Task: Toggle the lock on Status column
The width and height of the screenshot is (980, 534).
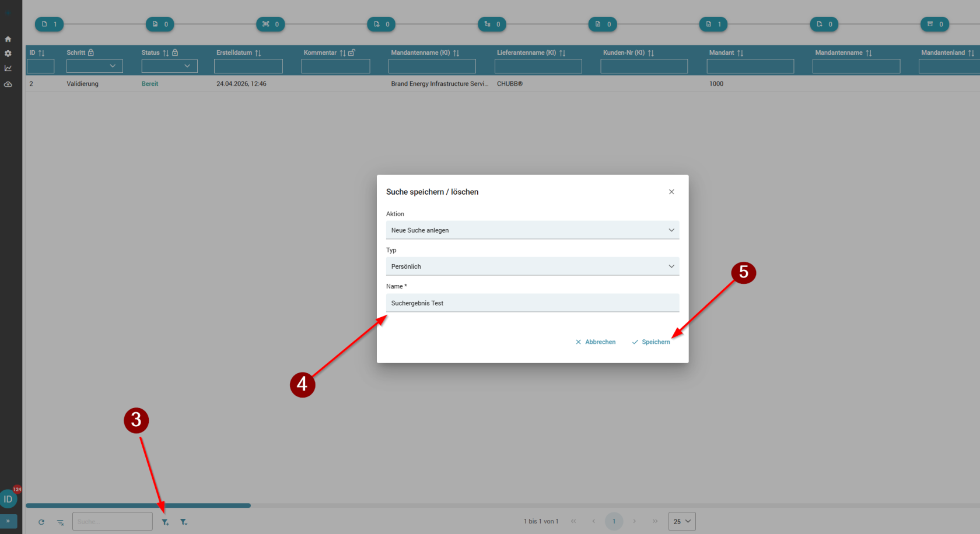Action: click(175, 52)
